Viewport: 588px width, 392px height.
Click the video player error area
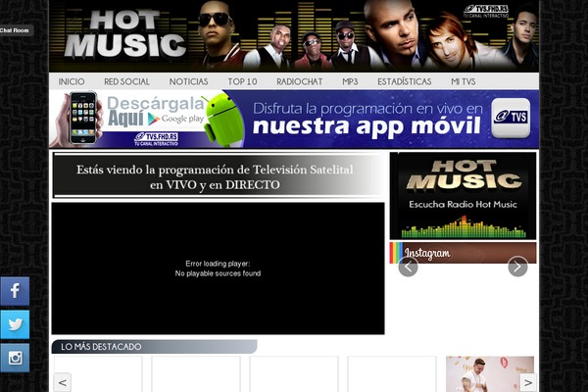(x=218, y=269)
